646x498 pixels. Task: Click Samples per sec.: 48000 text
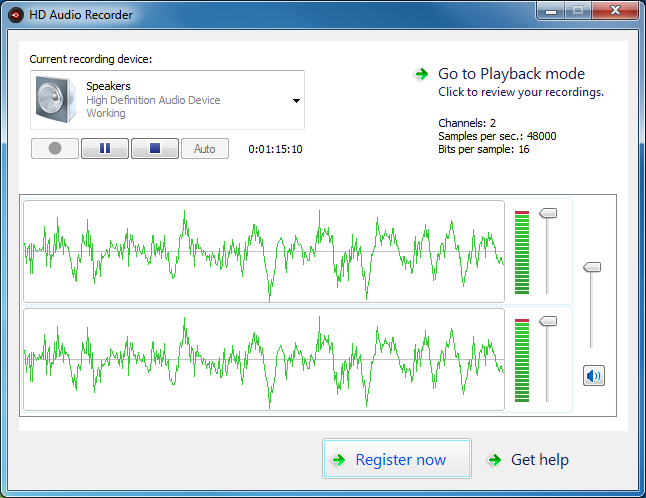497,136
